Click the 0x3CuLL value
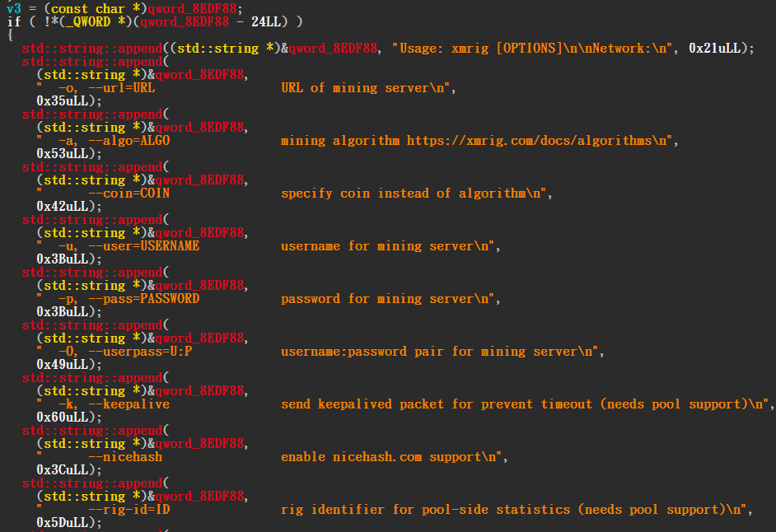The image size is (776, 532). 63,470
